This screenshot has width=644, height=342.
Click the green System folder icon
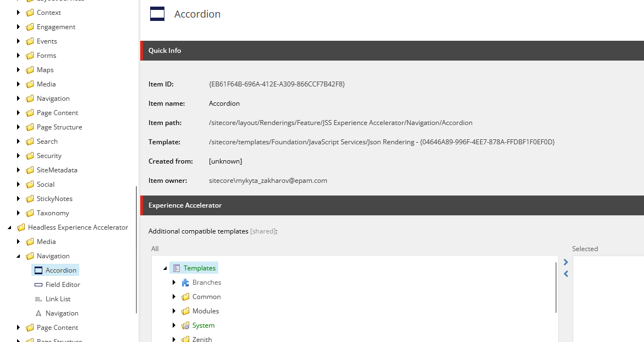tap(185, 325)
